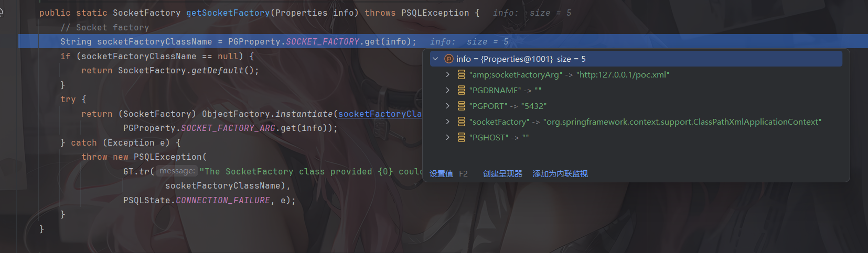Click the entry icon for amp;socketFactoryArg
This screenshot has height=253, width=868.
point(462,75)
